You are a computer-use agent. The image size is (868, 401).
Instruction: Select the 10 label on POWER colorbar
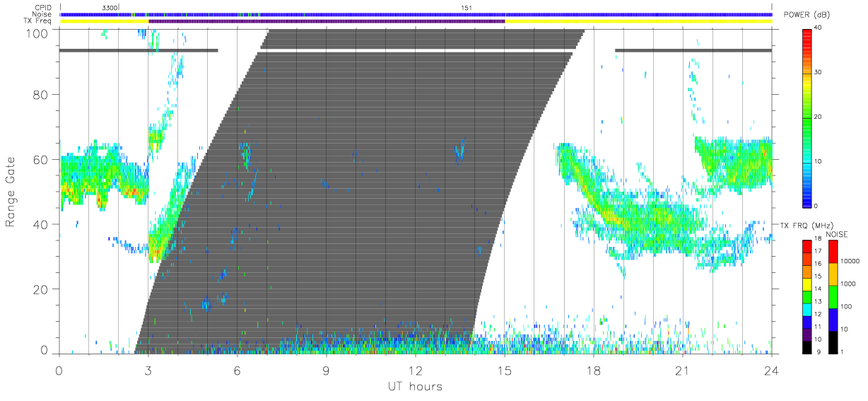[819, 161]
